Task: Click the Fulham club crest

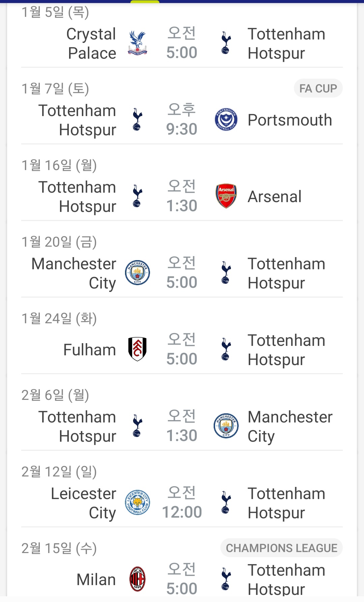Action: pos(138,349)
